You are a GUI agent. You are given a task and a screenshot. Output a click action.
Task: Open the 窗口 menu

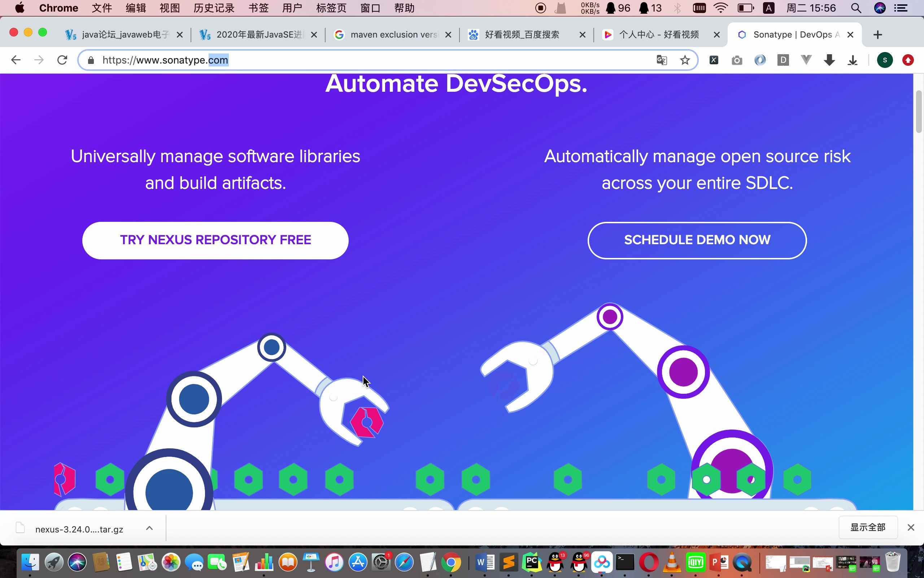pyautogui.click(x=370, y=8)
